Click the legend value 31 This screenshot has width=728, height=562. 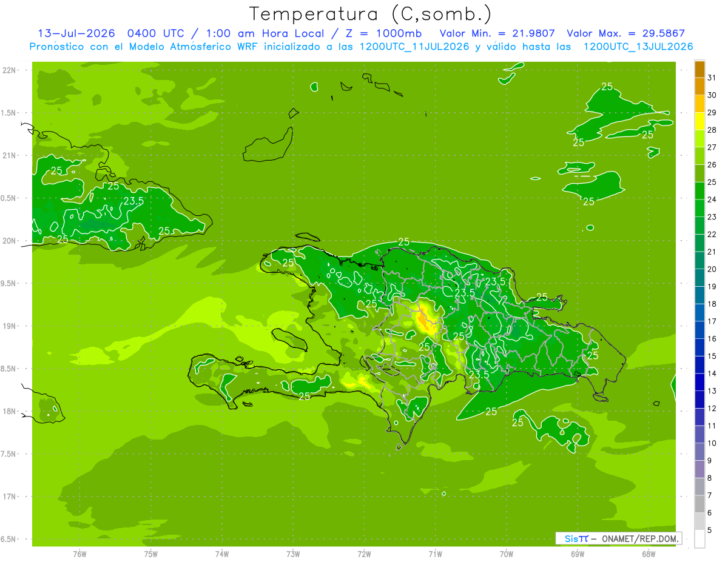[x=712, y=77]
